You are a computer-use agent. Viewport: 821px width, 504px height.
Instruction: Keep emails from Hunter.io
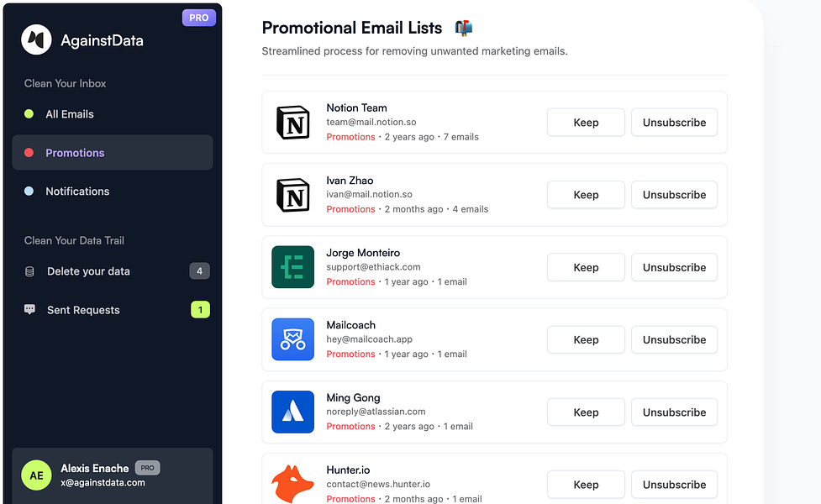point(586,485)
